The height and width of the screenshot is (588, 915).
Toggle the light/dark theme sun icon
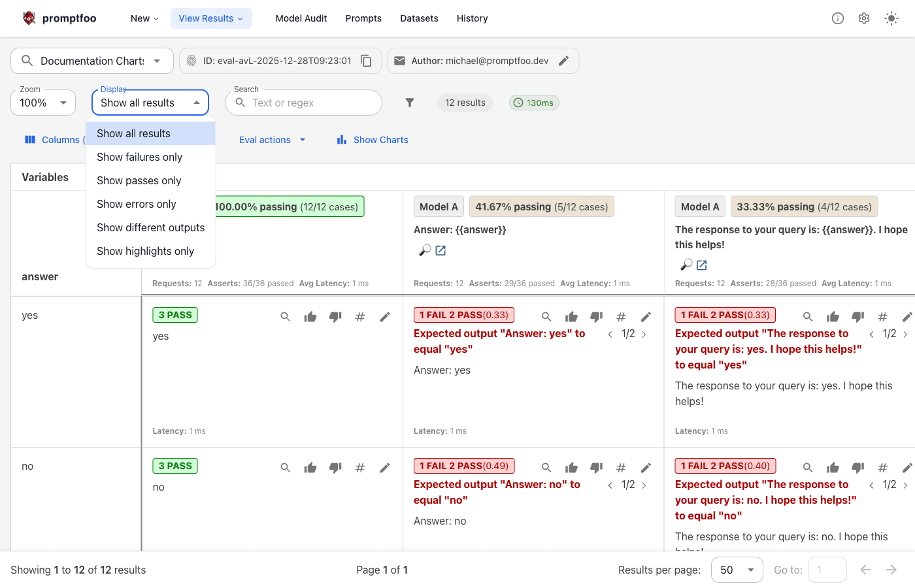pyautogui.click(x=891, y=18)
